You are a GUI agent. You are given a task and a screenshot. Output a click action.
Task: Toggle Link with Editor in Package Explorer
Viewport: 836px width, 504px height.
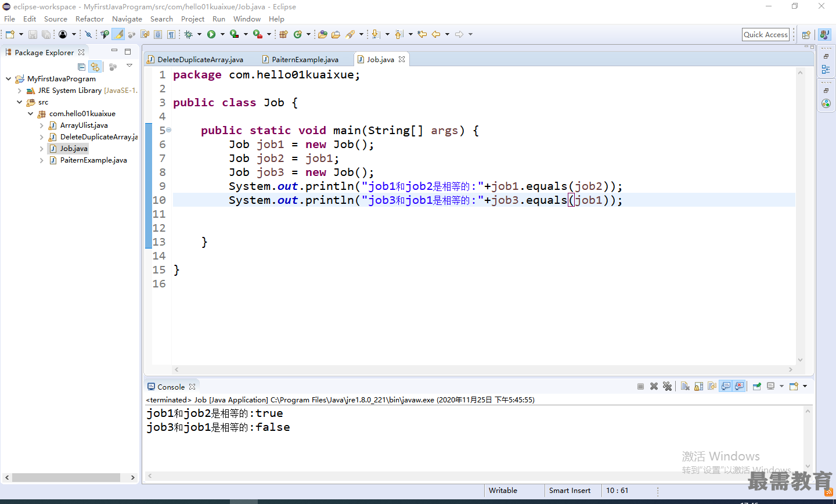[x=95, y=67]
